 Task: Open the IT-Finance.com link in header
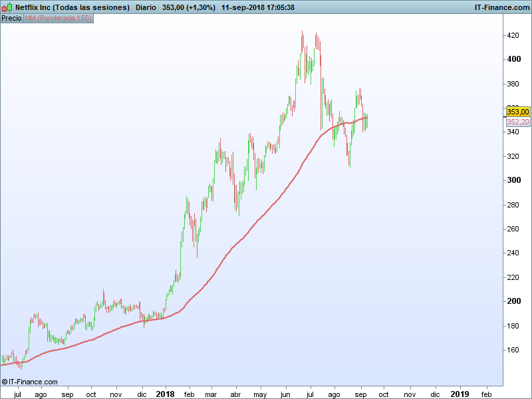[x=502, y=7]
